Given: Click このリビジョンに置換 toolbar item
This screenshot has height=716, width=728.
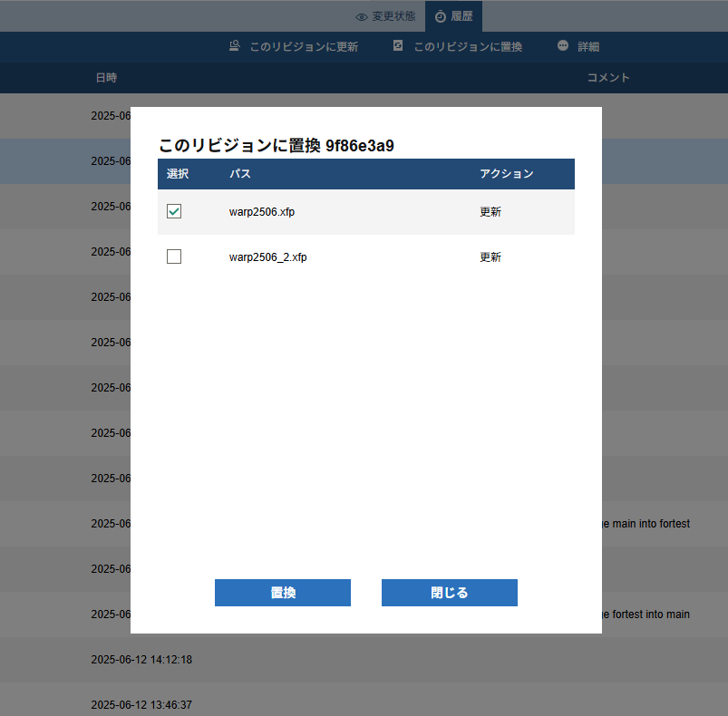Looking at the screenshot, I should [x=458, y=46].
